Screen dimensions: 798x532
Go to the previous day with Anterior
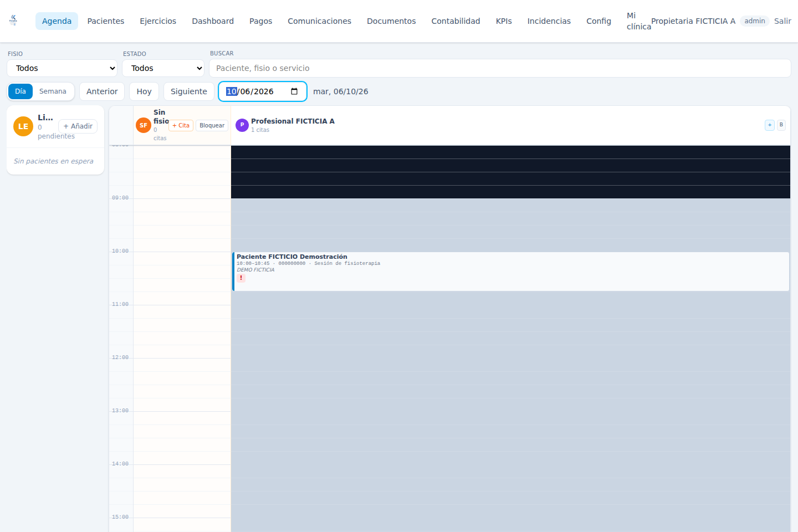(102, 91)
